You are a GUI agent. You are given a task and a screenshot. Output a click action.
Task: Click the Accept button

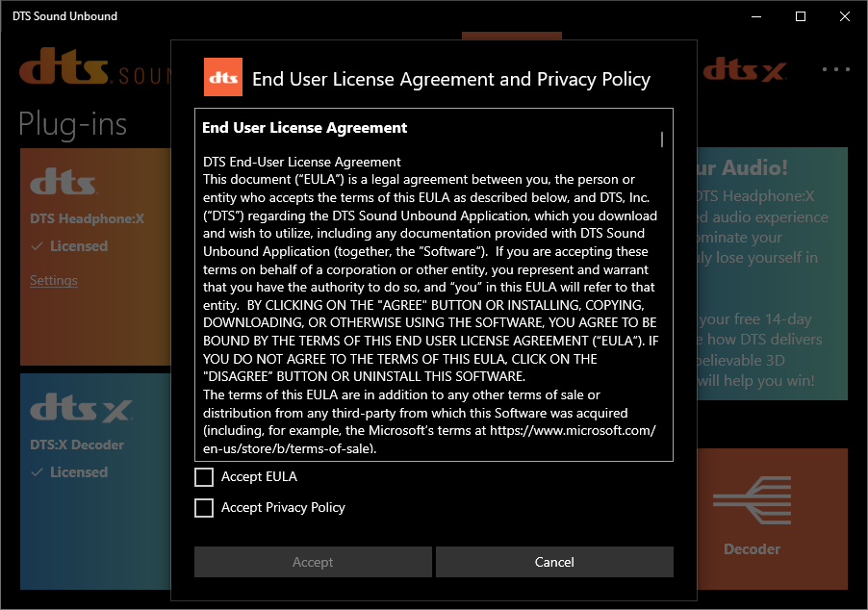[313, 562]
